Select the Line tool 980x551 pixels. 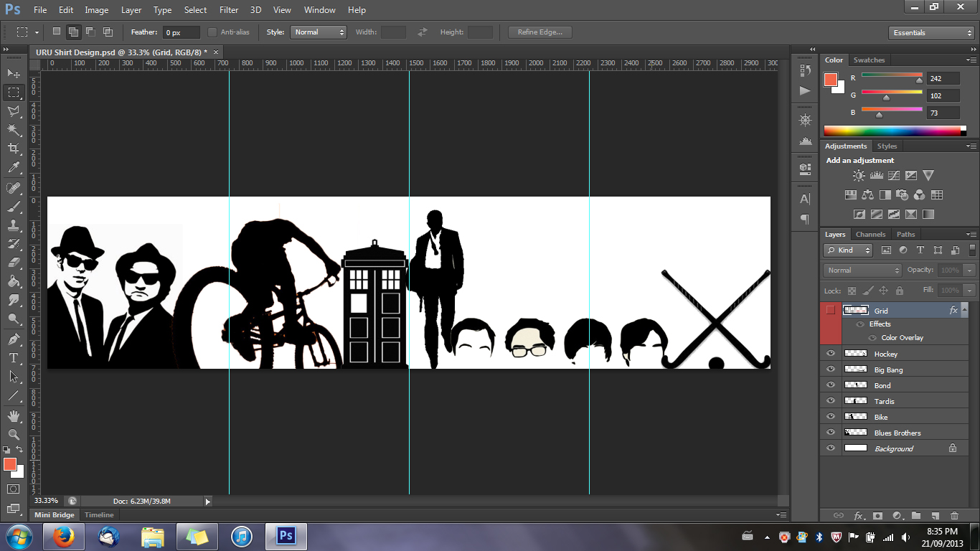pos(14,395)
